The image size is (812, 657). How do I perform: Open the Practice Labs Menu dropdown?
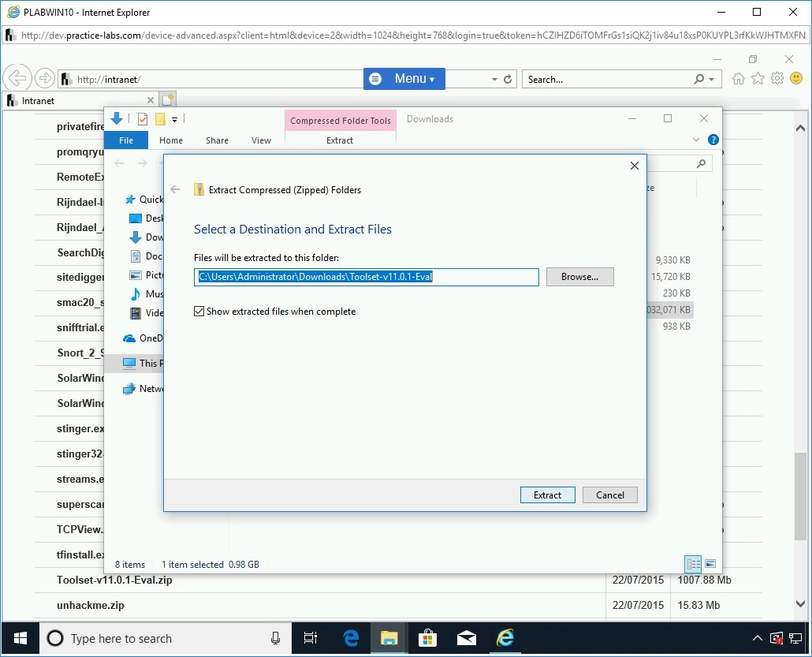pos(404,79)
